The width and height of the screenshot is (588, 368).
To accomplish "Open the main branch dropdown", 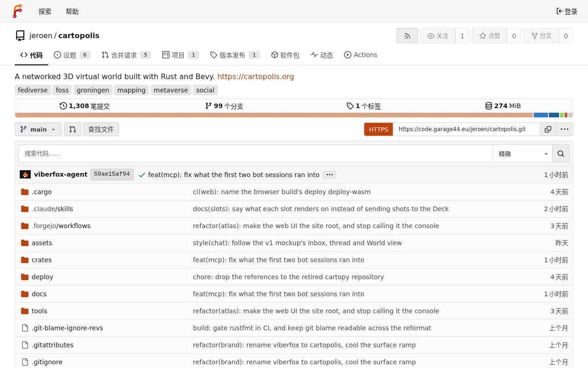I will coord(38,129).
